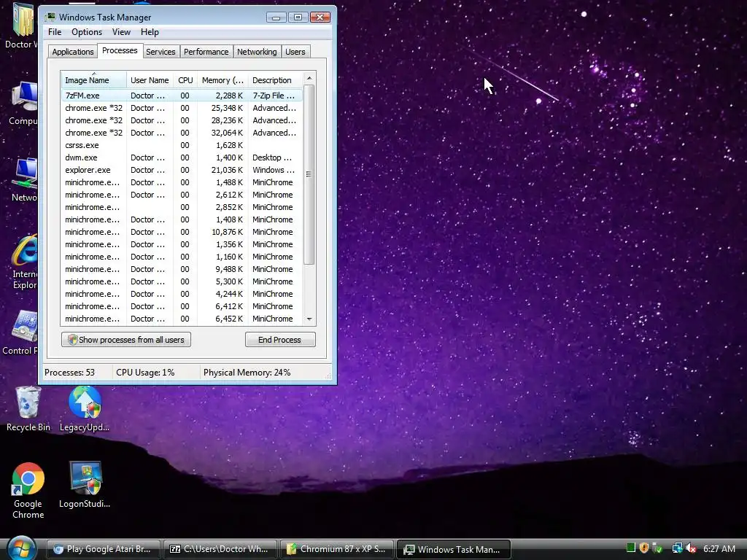Click Physical Memory: 24% status text

coord(247,373)
